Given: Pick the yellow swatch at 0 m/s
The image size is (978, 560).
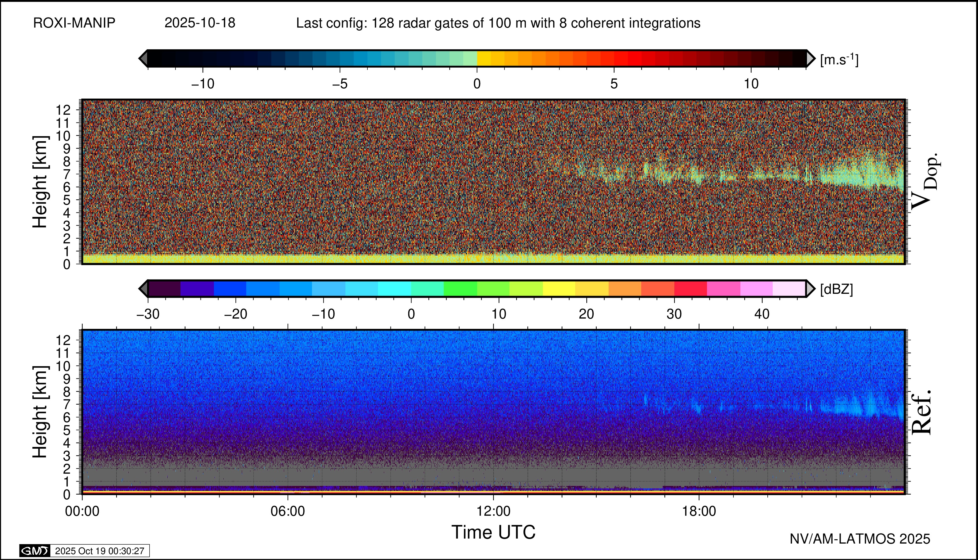Looking at the screenshot, I should click(x=484, y=58).
